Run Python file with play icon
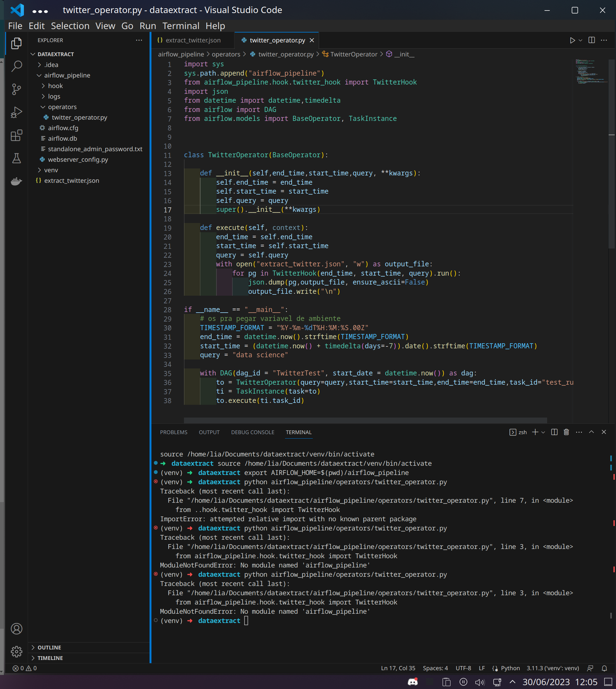This screenshot has height=689, width=616. point(572,40)
